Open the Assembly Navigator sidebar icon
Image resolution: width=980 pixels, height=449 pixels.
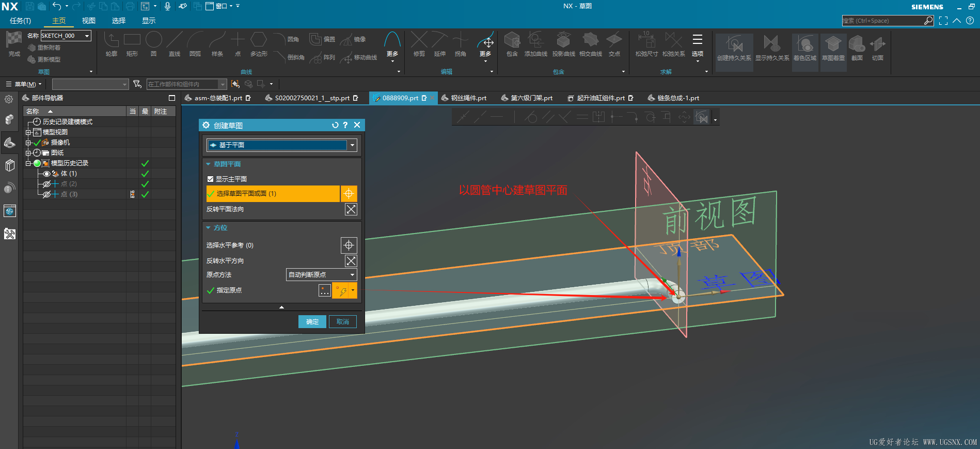tap(9, 120)
